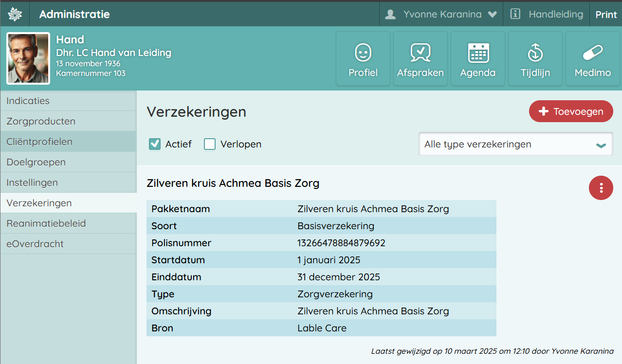The height and width of the screenshot is (364, 622).
Task: Uncheck the Actief checkbox
Action: (155, 144)
